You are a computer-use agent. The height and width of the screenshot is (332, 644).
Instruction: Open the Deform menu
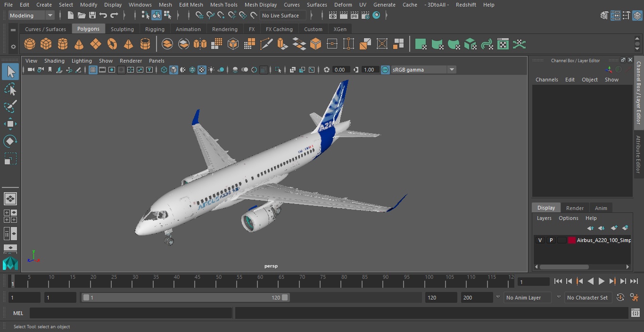pyautogui.click(x=343, y=5)
